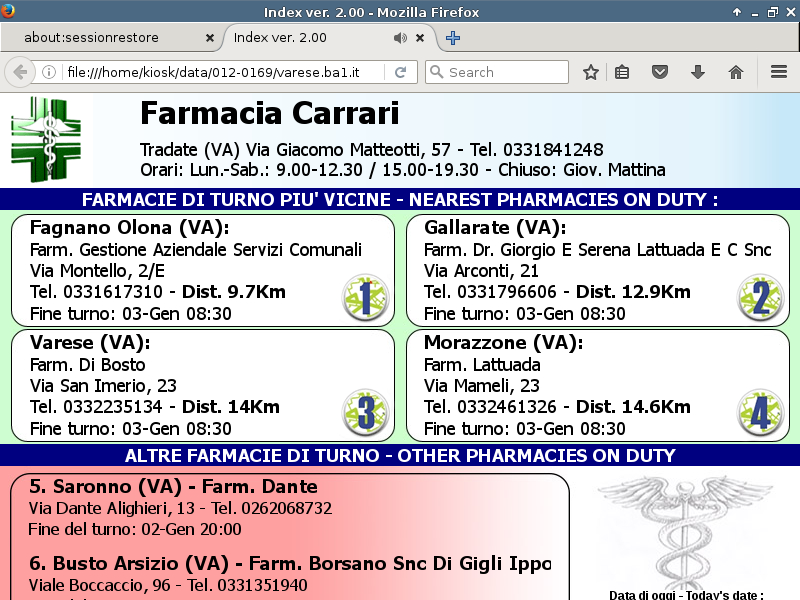
Task: Select pharmacy number 1 badge Fagnano Olona
Action: 365,298
